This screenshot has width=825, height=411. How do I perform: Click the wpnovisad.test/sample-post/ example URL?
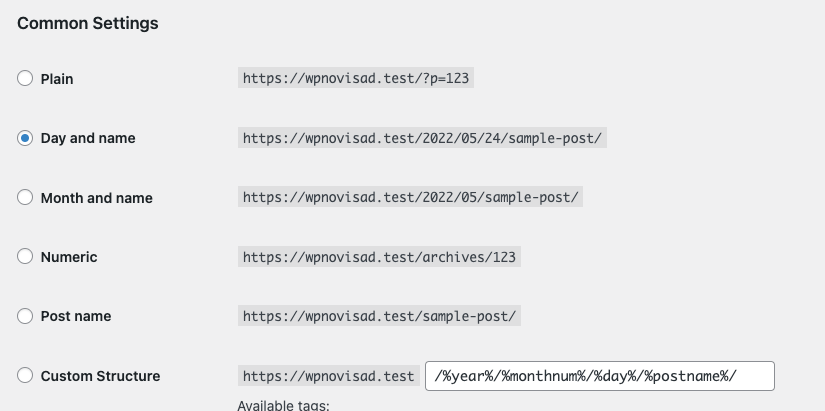coord(379,316)
